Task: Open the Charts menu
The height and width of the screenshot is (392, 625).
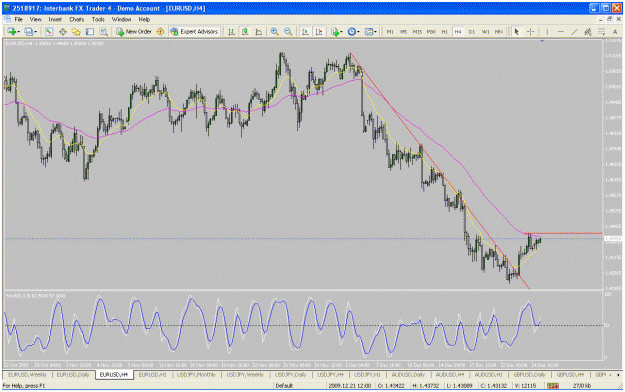Action: (77, 19)
